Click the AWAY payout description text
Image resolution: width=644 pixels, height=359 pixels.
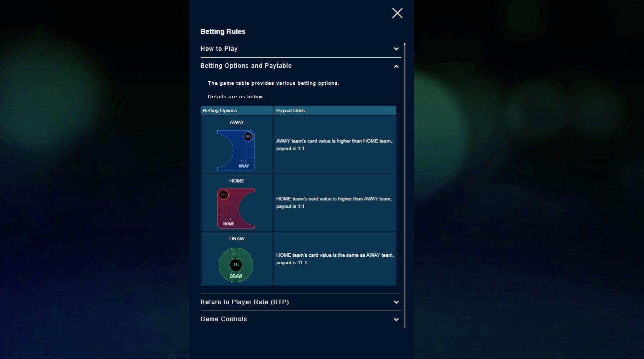[x=334, y=145]
